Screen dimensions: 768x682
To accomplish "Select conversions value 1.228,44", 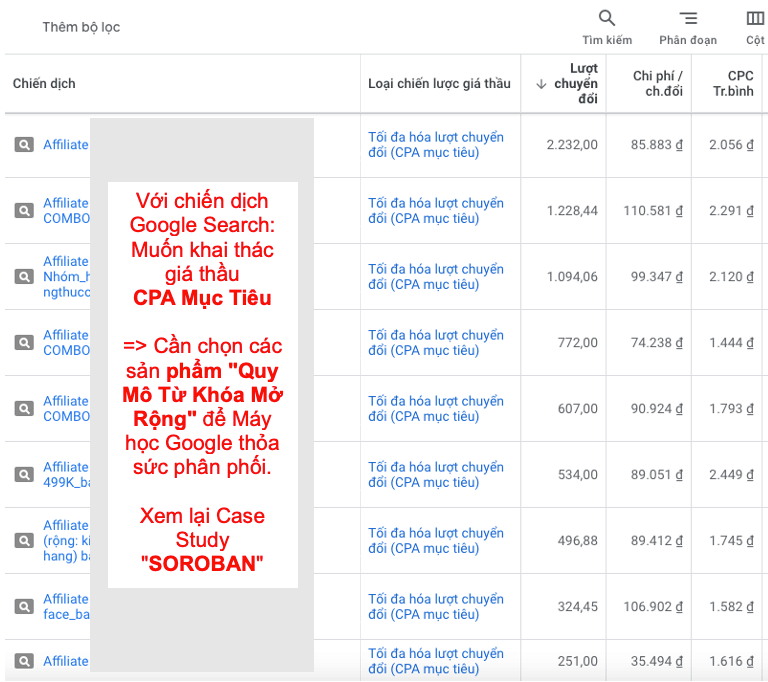I will pyautogui.click(x=572, y=211).
